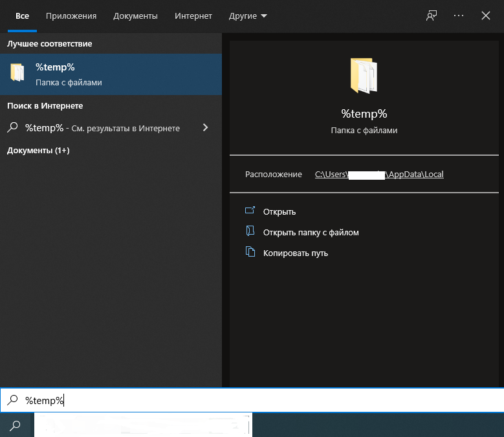Open the feedback person icon
Image resolution: width=504 pixels, height=437 pixels.
(432, 16)
